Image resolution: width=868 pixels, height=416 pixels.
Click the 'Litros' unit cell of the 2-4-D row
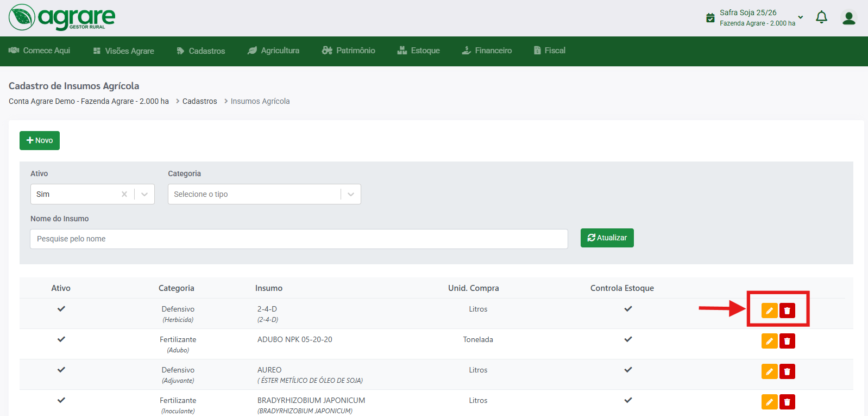[x=478, y=309]
